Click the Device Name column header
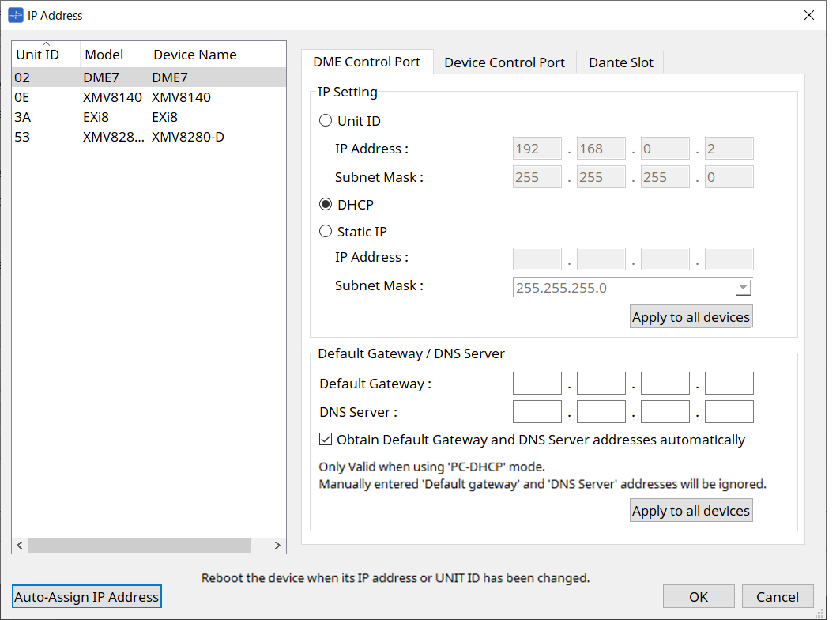The image size is (840, 620). 194,55
